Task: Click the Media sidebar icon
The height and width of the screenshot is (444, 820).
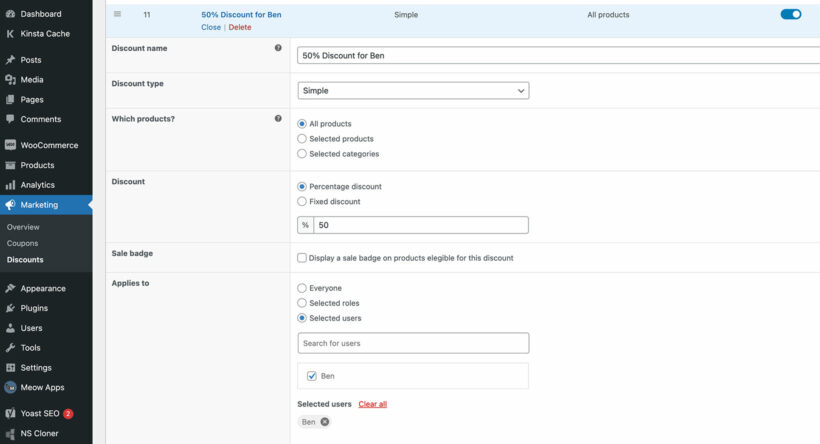Action: (x=10, y=80)
